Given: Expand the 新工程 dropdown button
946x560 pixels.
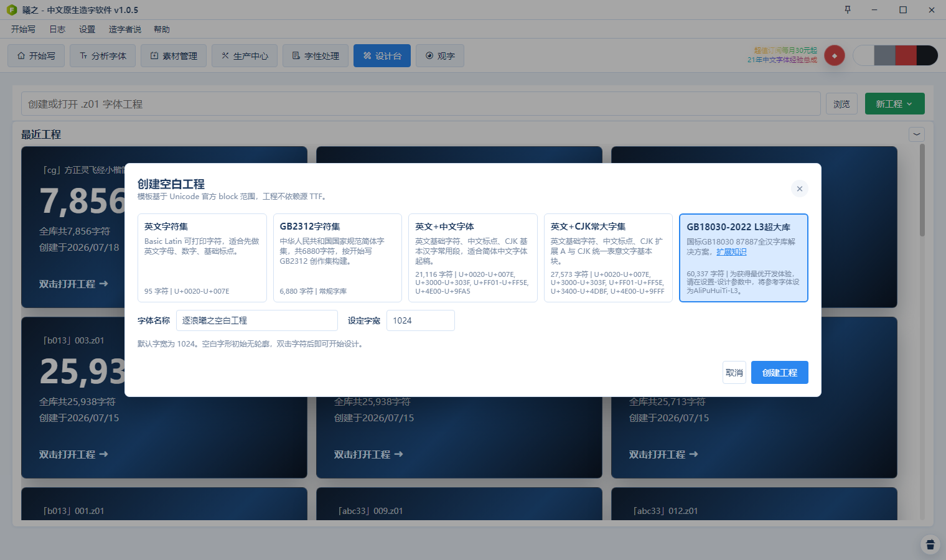Looking at the screenshot, I should 895,104.
